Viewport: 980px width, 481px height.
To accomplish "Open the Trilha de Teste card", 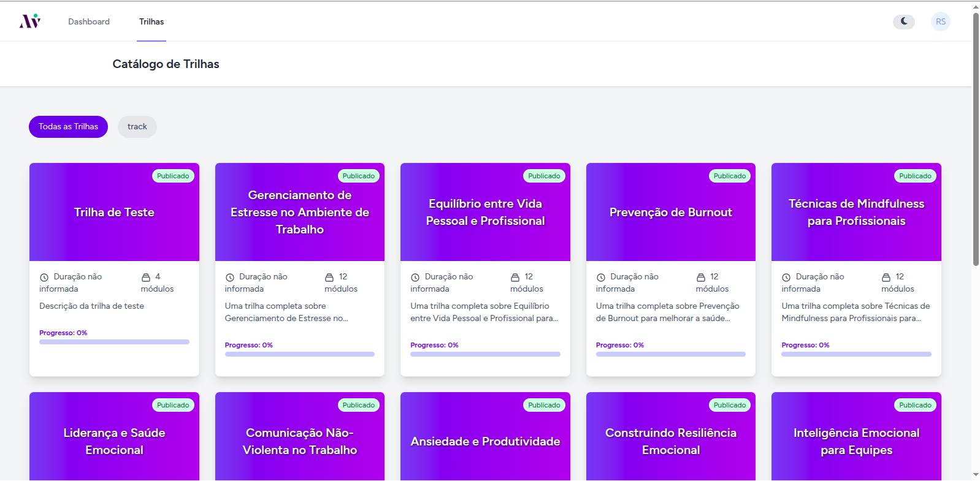I will (x=114, y=270).
